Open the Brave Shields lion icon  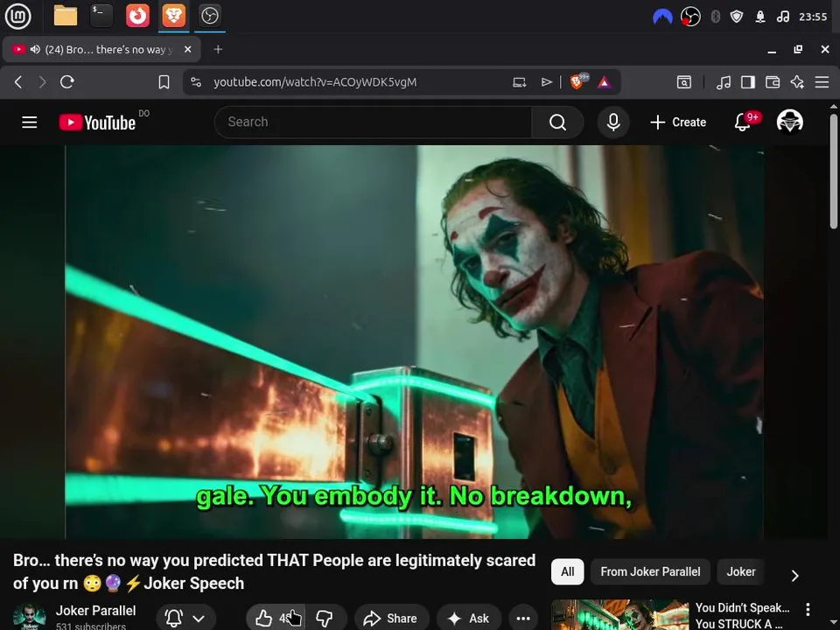578,81
